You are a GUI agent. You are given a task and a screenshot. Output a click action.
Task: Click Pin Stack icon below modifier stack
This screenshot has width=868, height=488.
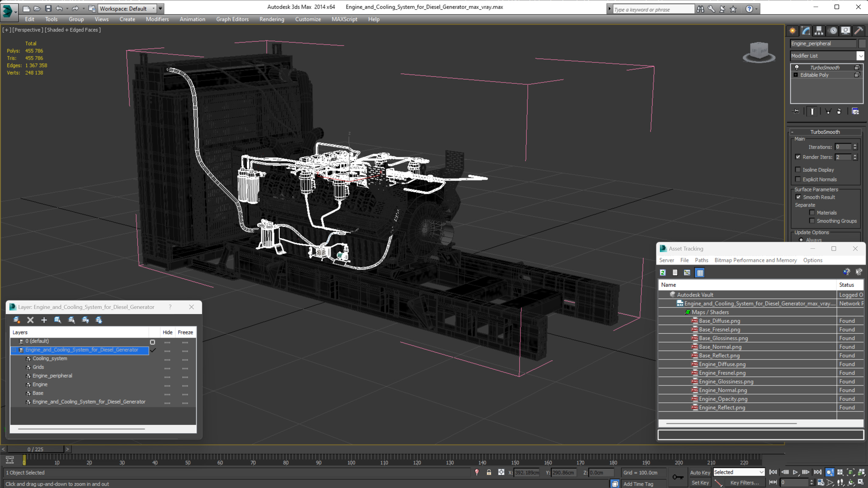[796, 111]
